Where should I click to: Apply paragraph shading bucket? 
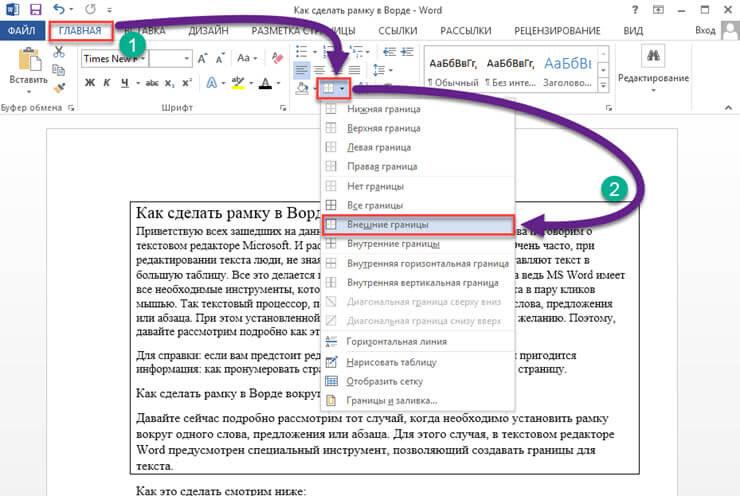click(x=302, y=88)
